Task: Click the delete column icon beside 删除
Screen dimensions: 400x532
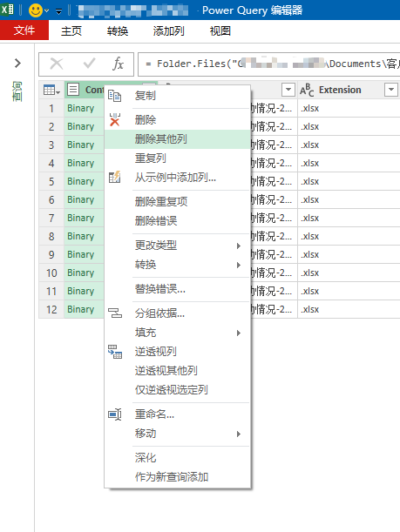Action: point(115,119)
